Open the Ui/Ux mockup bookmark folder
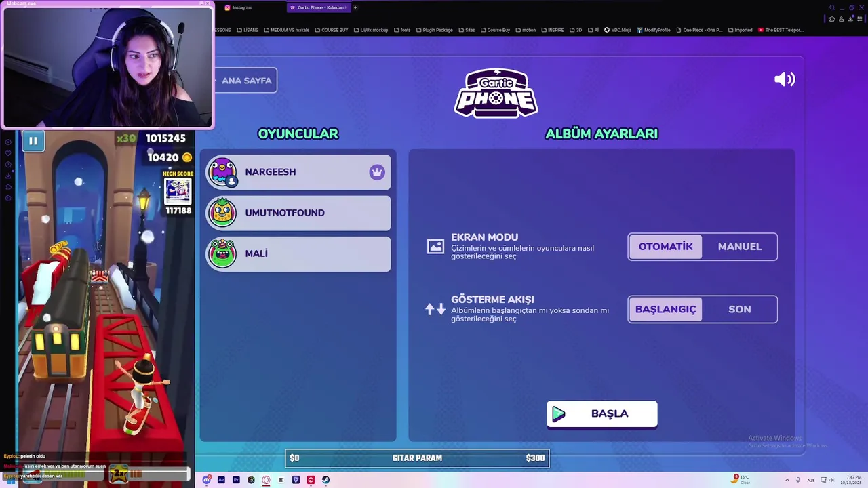Screen dimensions: 868x488 click(370, 30)
